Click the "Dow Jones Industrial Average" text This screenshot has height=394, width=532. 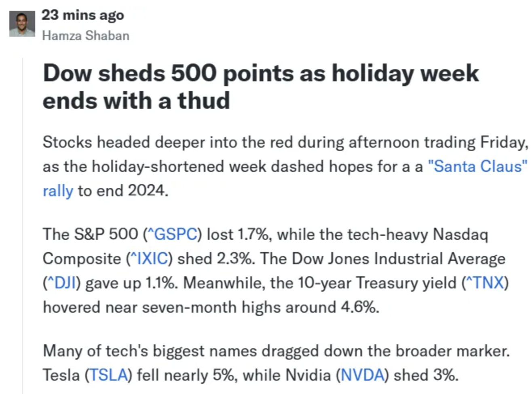click(398, 258)
